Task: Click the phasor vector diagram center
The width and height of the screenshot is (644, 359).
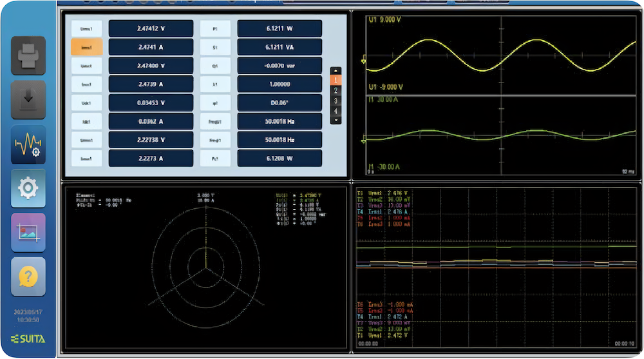Action: tap(206, 269)
